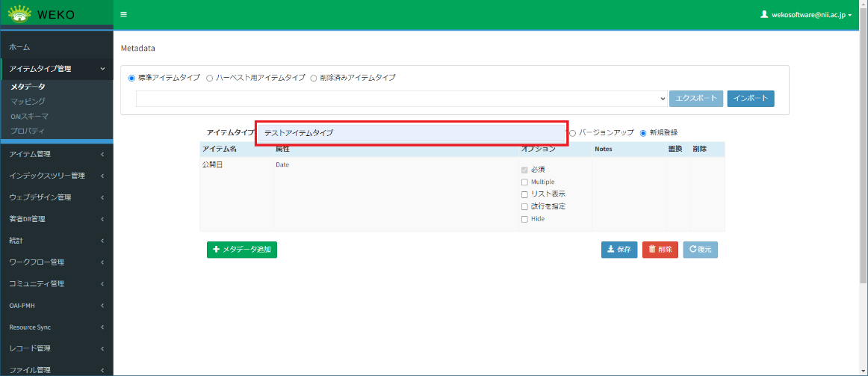Click the アイテムタイプ name input field
Screen dimensions: 868x376
pos(411,133)
